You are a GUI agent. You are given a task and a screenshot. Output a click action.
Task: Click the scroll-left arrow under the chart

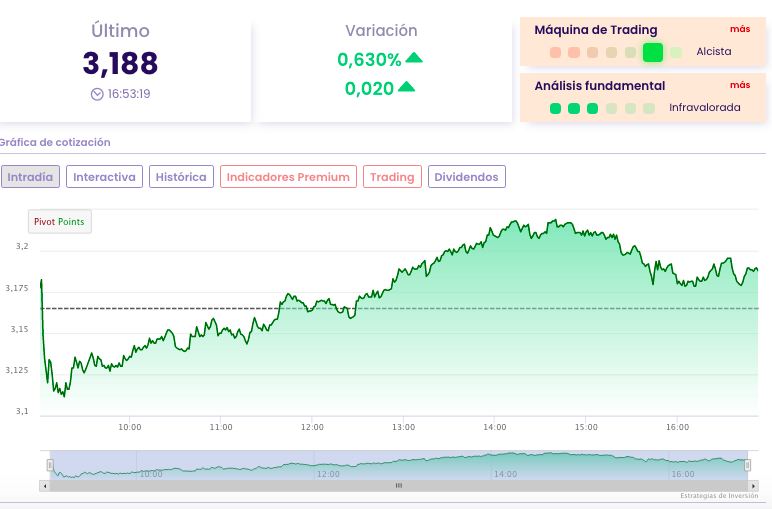pyautogui.click(x=43, y=486)
